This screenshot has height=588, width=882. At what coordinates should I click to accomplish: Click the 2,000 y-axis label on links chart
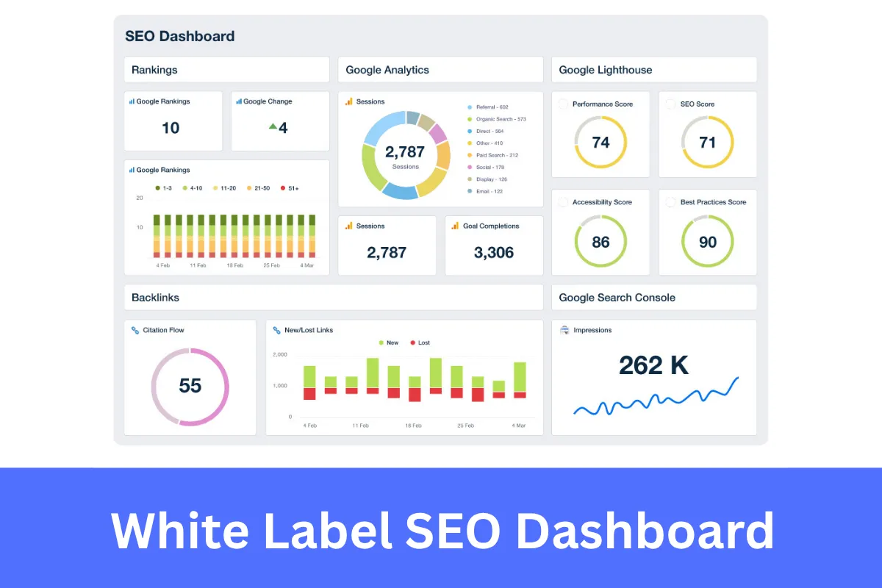tap(280, 354)
